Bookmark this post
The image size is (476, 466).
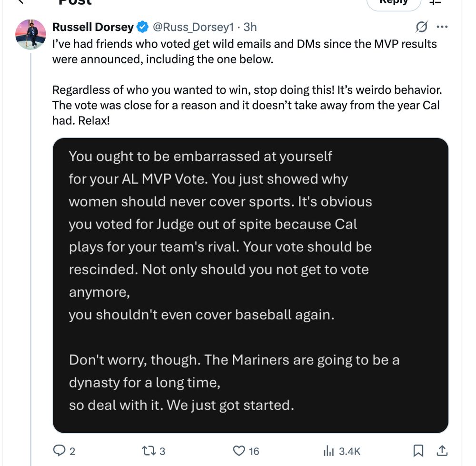click(418, 450)
